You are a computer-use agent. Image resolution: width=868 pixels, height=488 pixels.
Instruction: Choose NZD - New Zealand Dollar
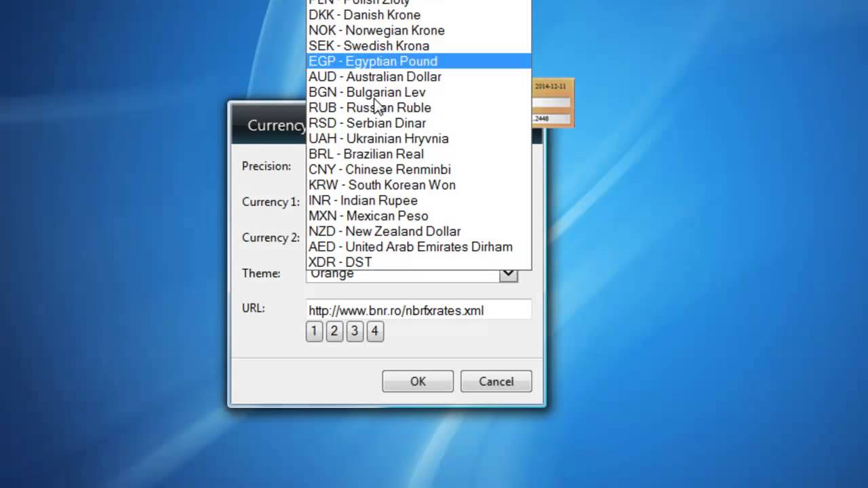point(418,231)
